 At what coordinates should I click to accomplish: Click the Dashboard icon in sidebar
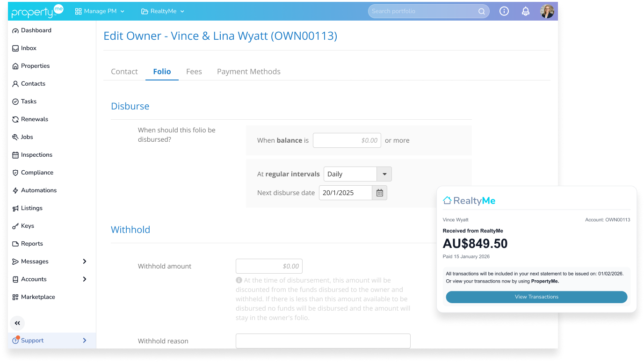[x=15, y=30]
